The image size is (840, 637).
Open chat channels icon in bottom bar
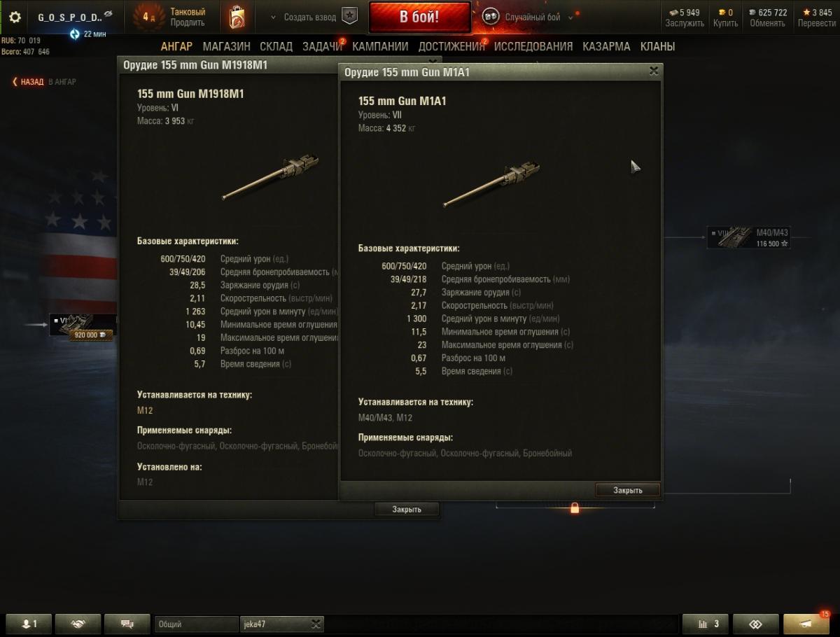click(127, 624)
